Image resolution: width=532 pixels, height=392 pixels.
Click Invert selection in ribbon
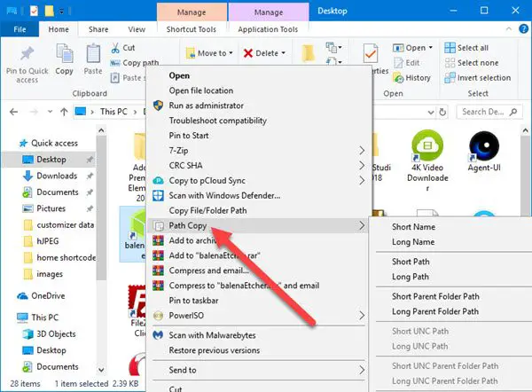pos(477,78)
